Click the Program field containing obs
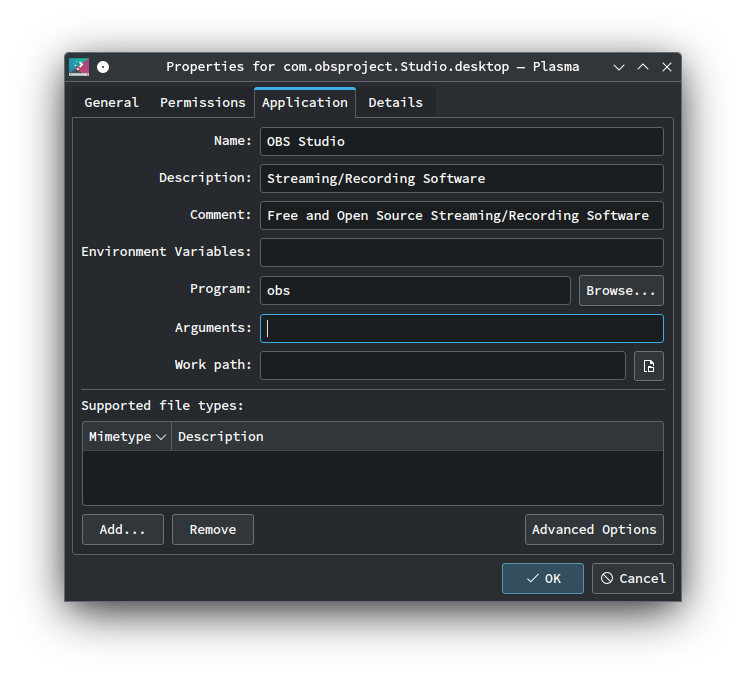This screenshot has width=746, height=678. (x=415, y=290)
